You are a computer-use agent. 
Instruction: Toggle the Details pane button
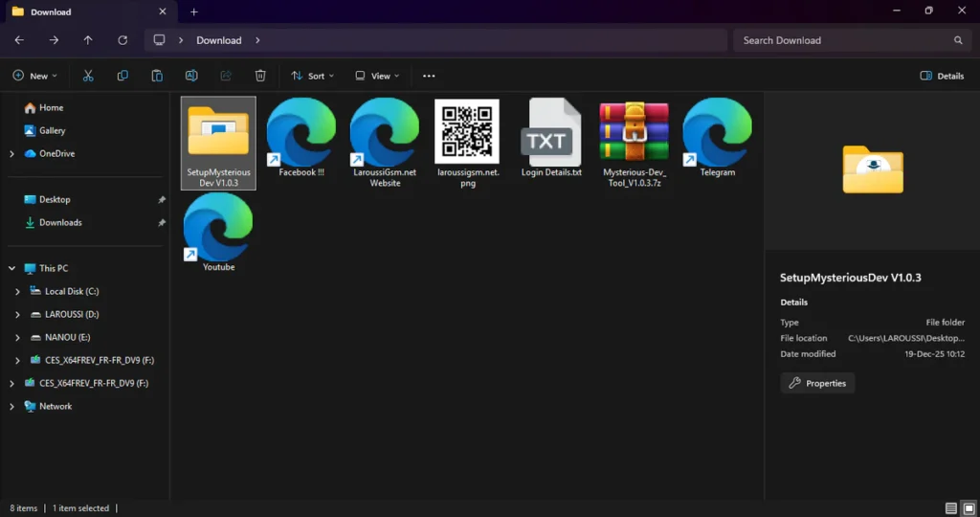(x=942, y=76)
